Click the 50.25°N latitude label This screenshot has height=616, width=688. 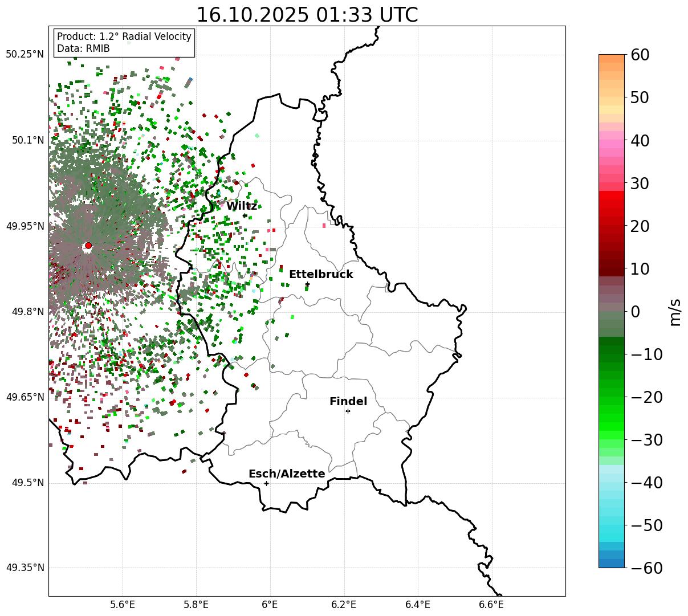pyautogui.click(x=25, y=54)
